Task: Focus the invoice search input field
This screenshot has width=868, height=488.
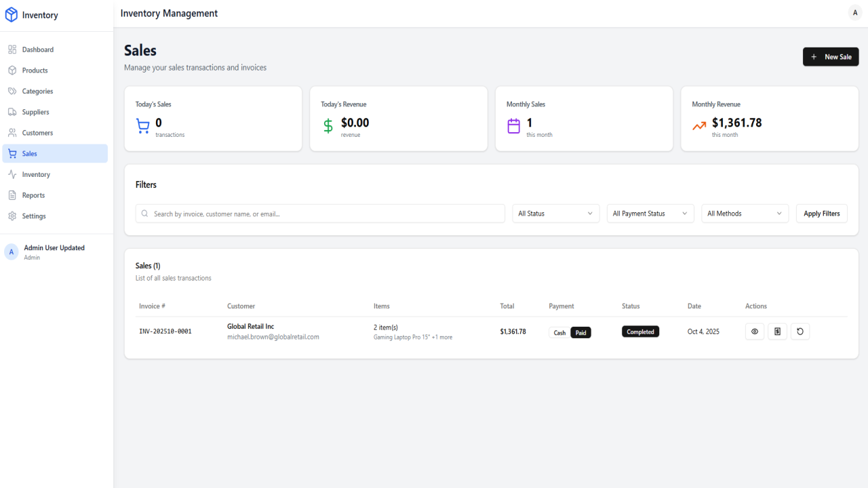Action: tap(320, 213)
